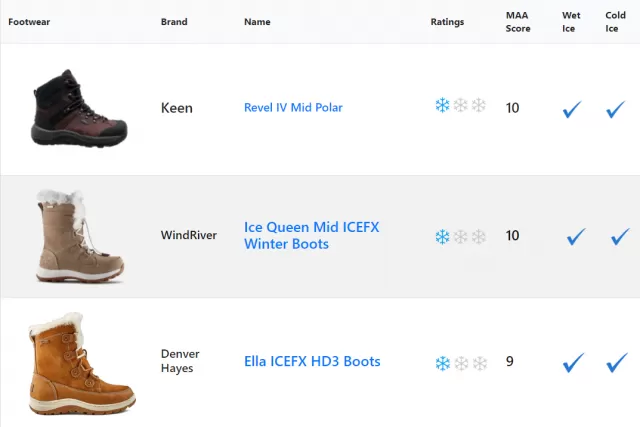Click the blue snowflake rating for WindRiver
The width and height of the screenshot is (640, 427).
pyautogui.click(x=442, y=236)
